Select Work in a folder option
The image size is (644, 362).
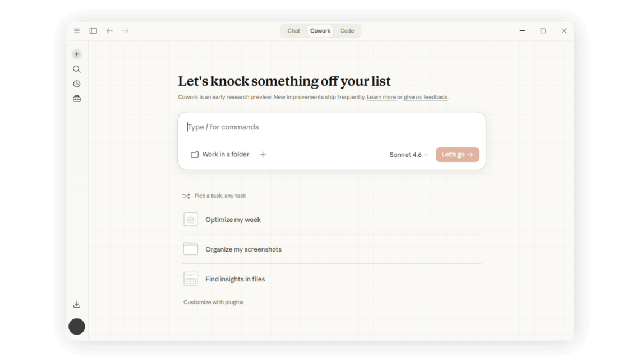pos(220,154)
